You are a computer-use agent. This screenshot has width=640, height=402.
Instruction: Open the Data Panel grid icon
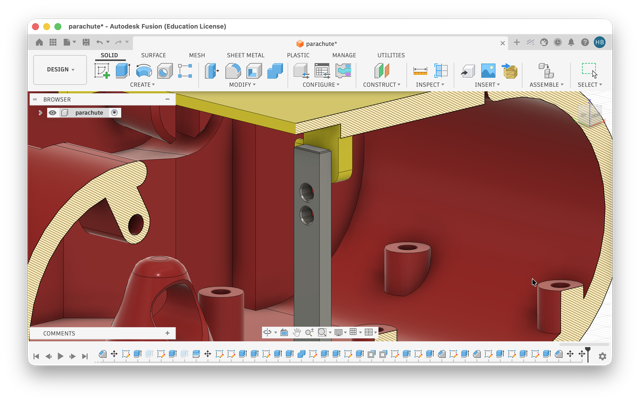click(53, 42)
